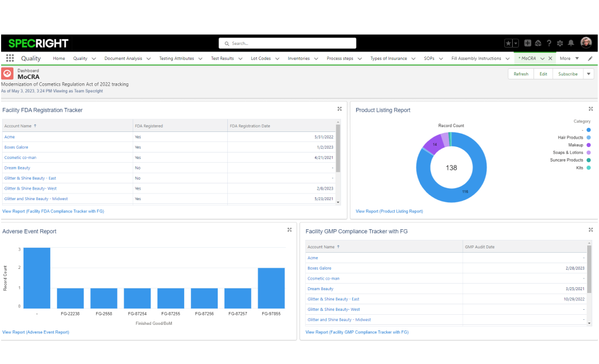Screen dimensions: 599x364
Task: Open Cosmetic co-man in GMP Compliance Tracker
Action: tap(323, 278)
